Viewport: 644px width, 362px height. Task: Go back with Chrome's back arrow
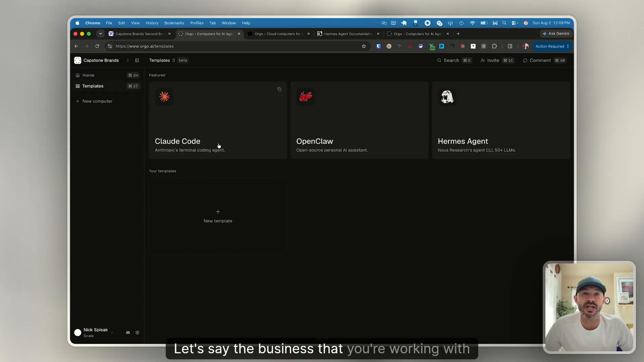(76, 46)
